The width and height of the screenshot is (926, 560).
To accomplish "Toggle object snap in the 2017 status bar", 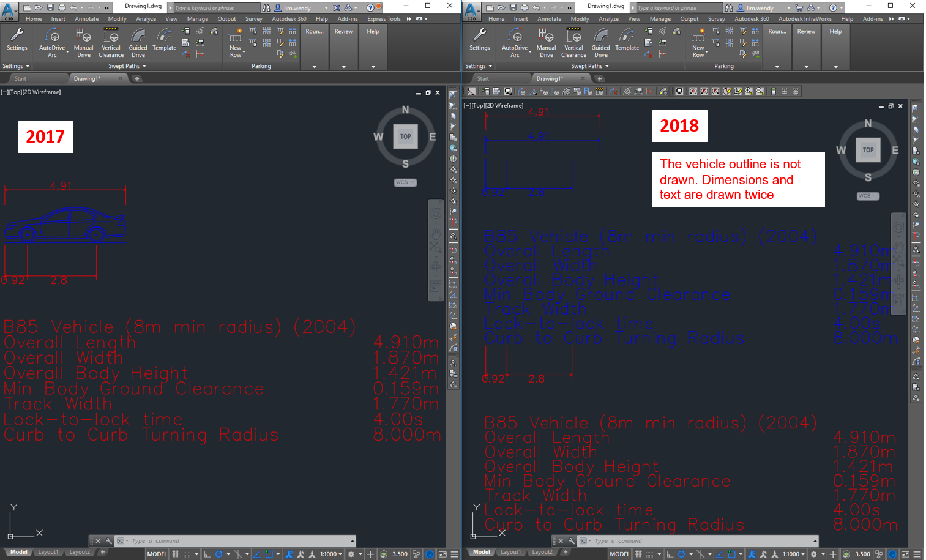I will [269, 554].
